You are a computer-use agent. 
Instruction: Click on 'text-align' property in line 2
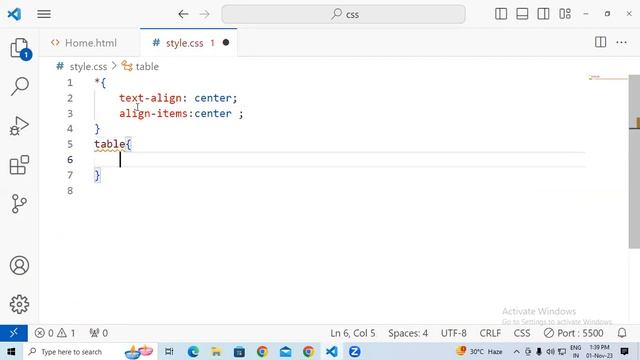(x=150, y=98)
